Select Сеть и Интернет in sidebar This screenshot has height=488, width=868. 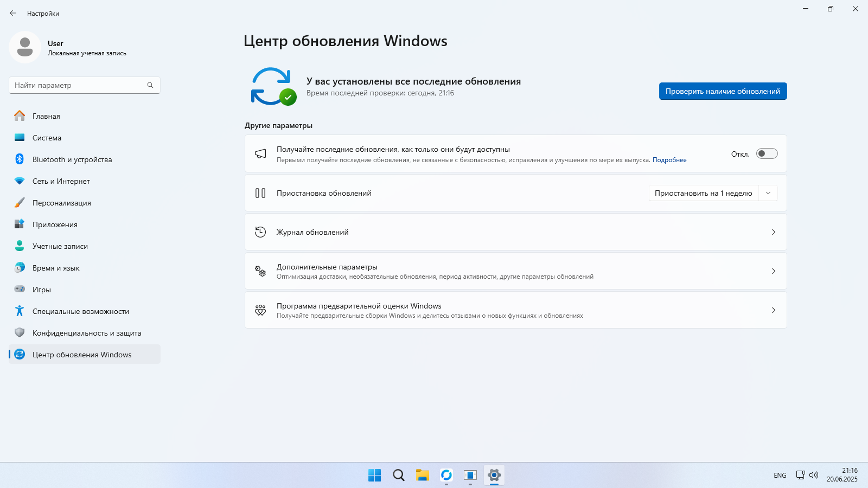pyautogui.click(x=85, y=181)
